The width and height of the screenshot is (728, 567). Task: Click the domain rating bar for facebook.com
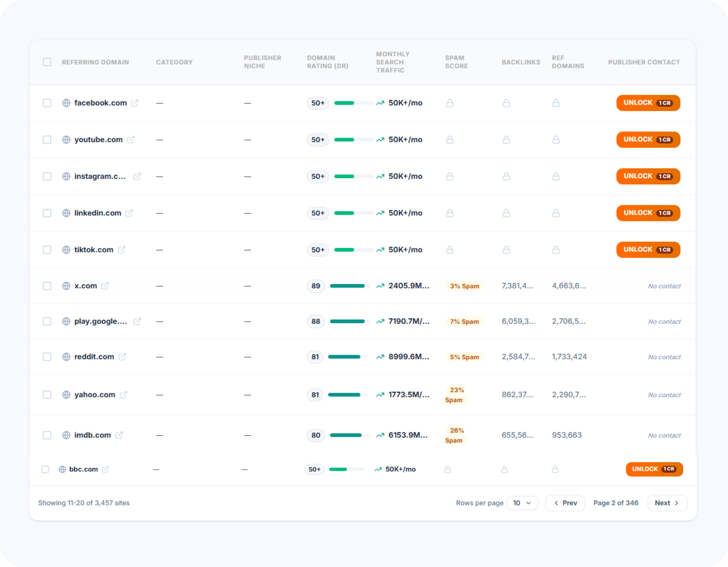coord(353,103)
